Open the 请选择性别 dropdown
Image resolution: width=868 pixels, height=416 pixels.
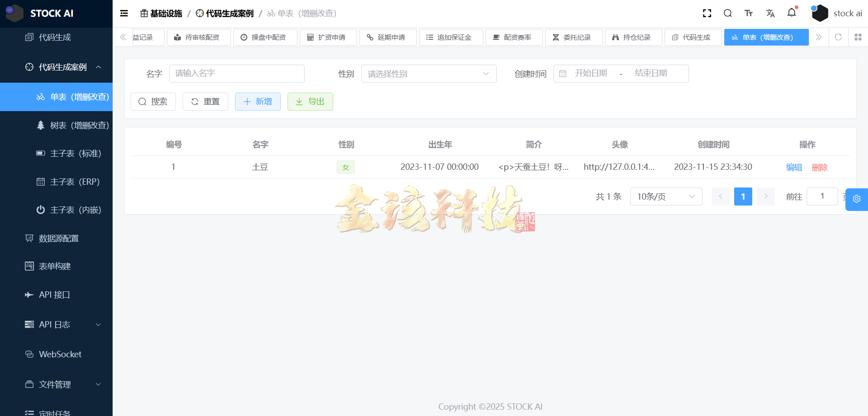[x=428, y=73]
